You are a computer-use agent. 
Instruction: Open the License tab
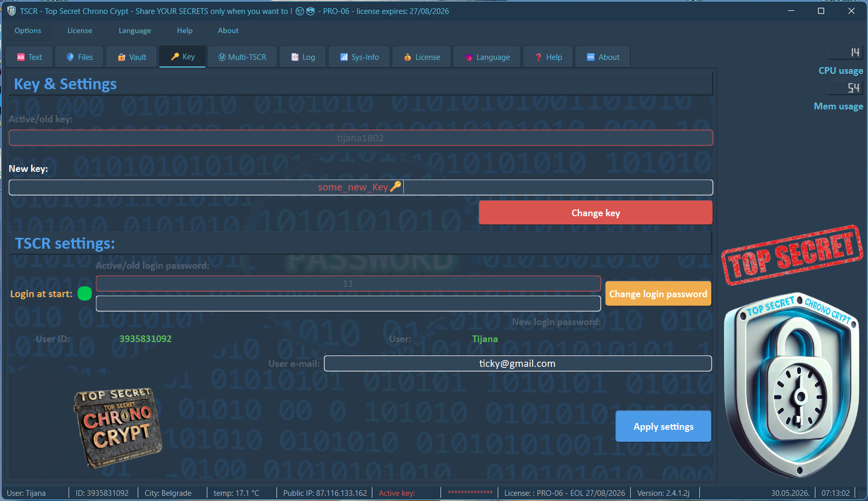pos(422,57)
